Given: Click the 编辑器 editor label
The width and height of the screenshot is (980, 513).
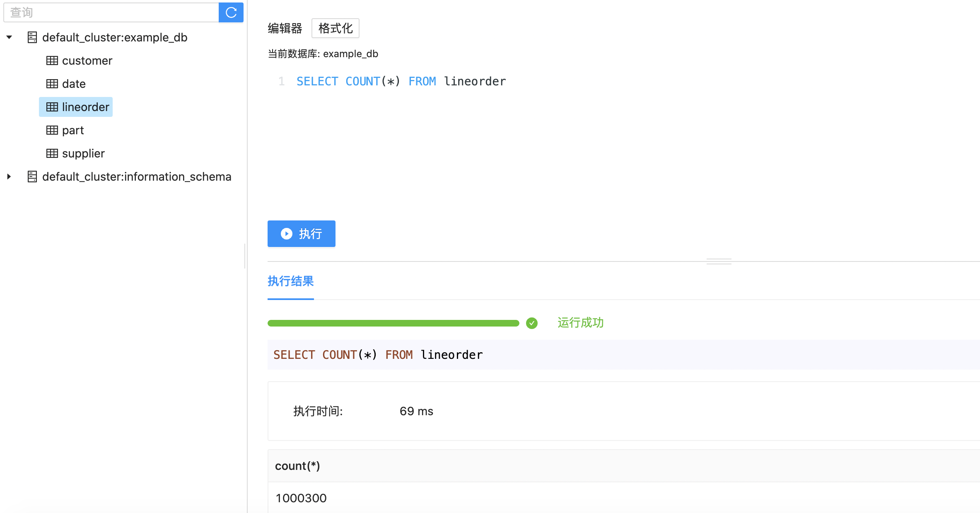Looking at the screenshot, I should (285, 28).
